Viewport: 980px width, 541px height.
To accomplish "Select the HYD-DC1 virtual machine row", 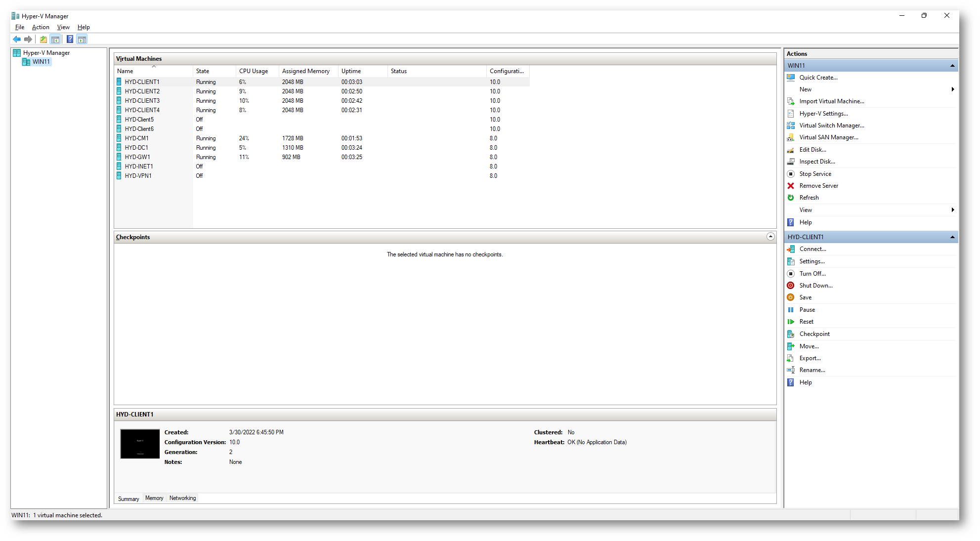I will 322,148.
